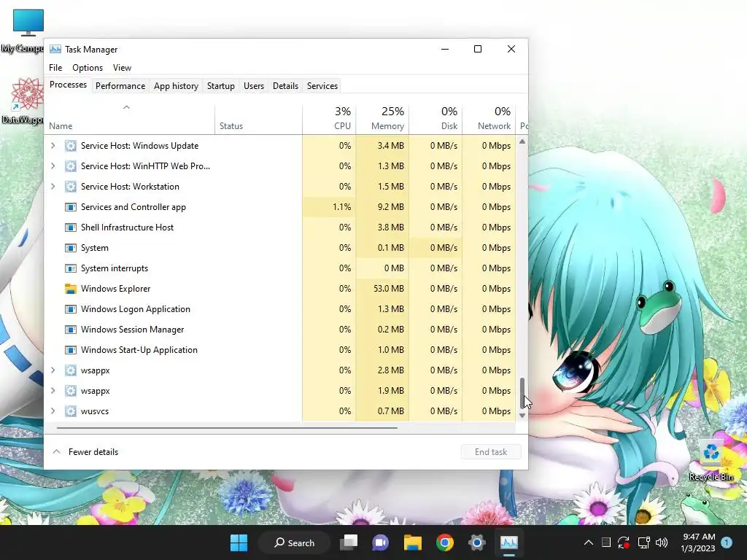Open the volume control in system tray
Screen dimensions: 747x560
pyautogui.click(x=661, y=542)
